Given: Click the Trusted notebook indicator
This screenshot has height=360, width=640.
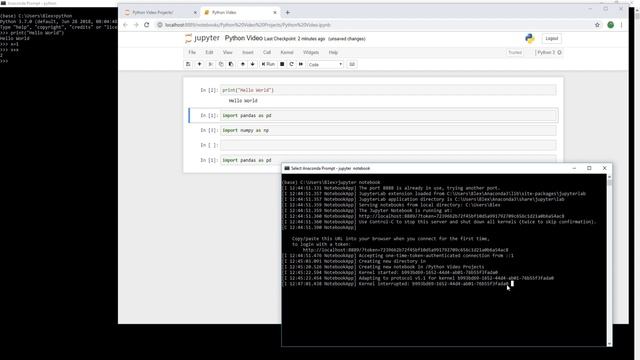Looking at the screenshot, I should [x=515, y=52].
